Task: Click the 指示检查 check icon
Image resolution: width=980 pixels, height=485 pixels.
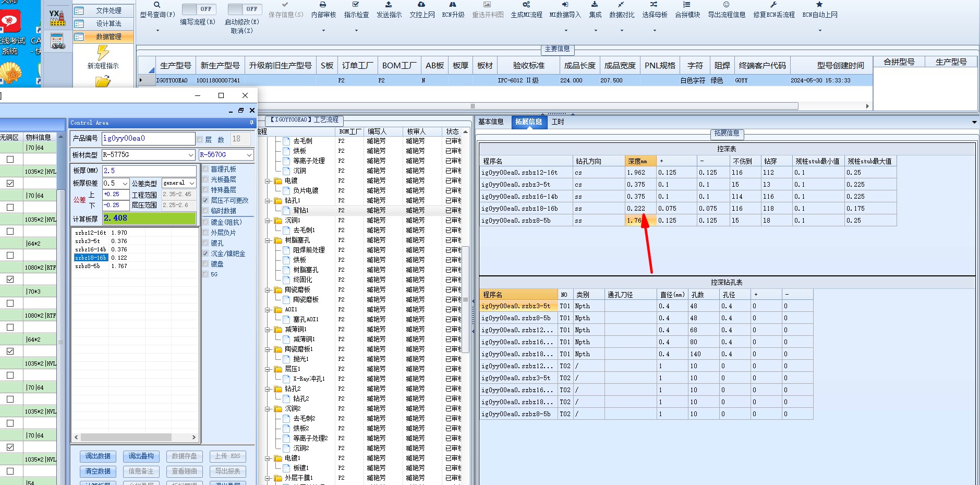Action: tap(356, 5)
